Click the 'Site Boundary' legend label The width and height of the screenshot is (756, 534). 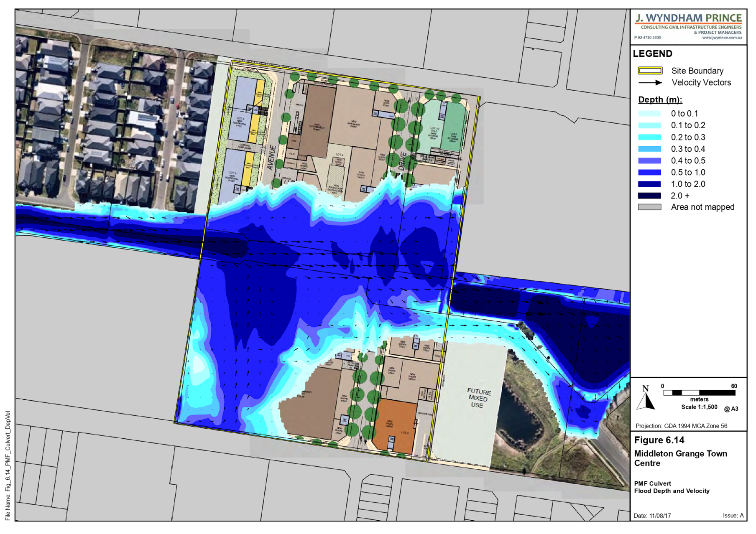click(697, 71)
